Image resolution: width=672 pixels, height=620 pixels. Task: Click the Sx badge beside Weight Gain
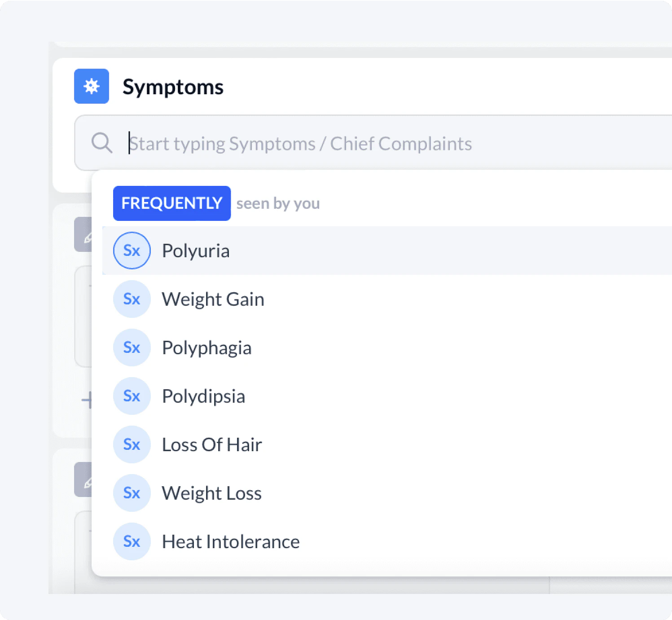[x=132, y=299]
